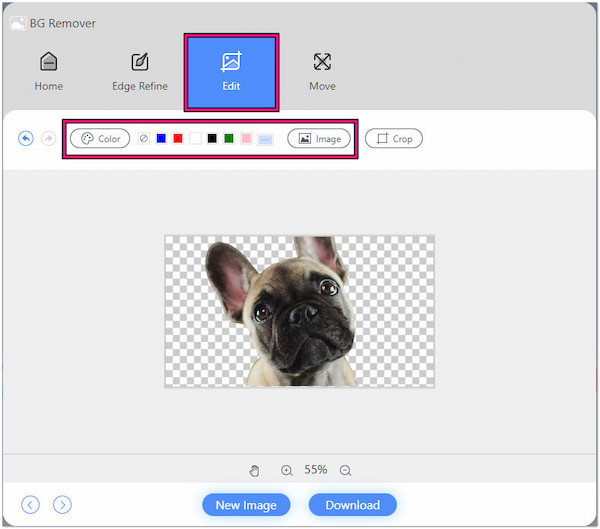Choose the blue background swatch
This screenshot has height=529, width=600.
[161, 139]
